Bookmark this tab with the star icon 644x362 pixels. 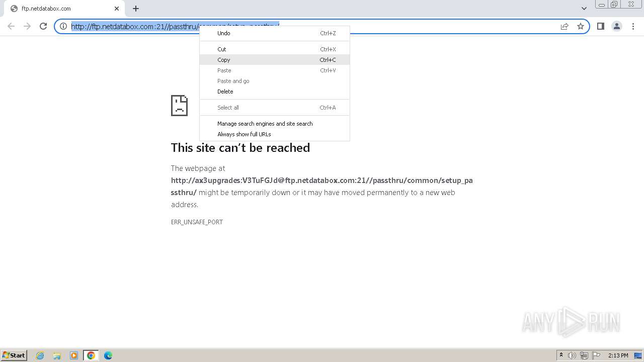[x=581, y=26]
